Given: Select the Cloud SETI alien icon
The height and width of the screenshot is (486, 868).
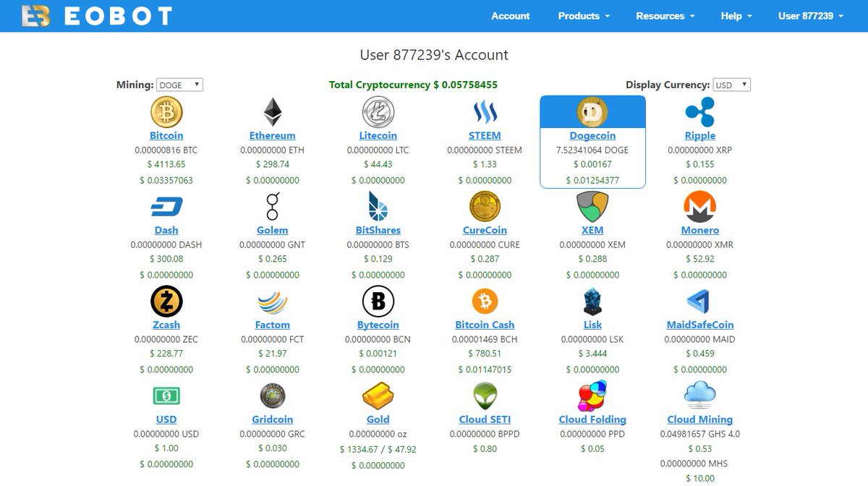Looking at the screenshot, I should (x=485, y=396).
